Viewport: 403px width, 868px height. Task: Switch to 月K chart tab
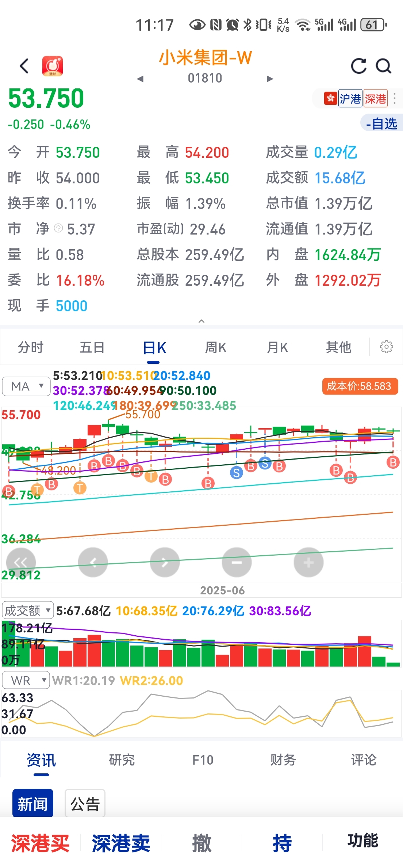coord(277,347)
